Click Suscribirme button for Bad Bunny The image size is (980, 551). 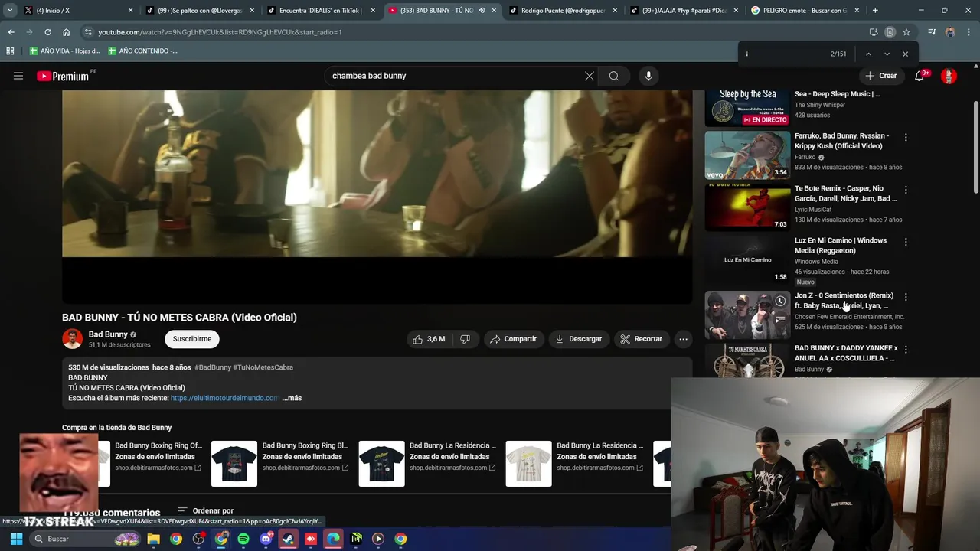pos(192,339)
